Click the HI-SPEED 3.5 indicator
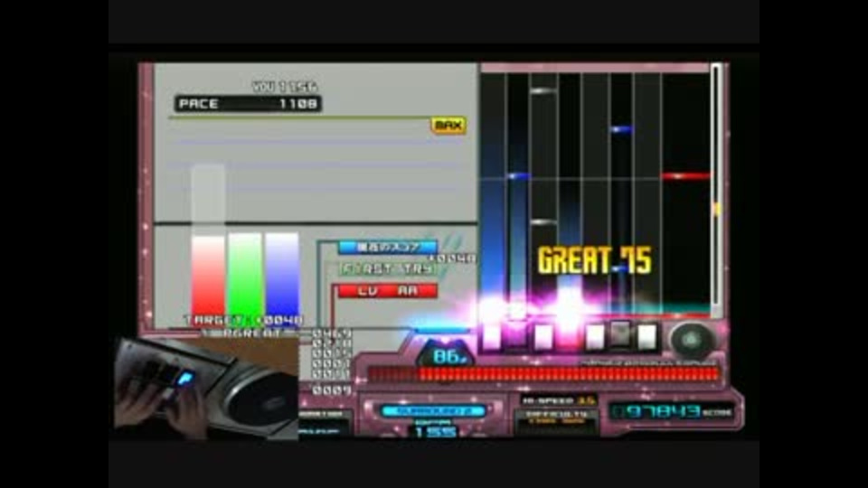Viewport: 868px width, 488px height. [x=558, y=400]
